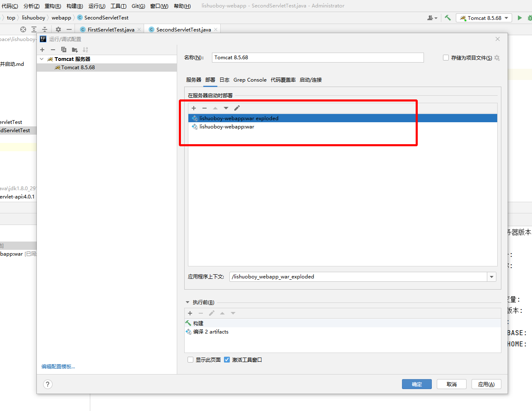The height and width of the screenshot is (411, 532).
Task: Collapse the 执行前 section
Action: pyautogui.click(x=188, y=302)
